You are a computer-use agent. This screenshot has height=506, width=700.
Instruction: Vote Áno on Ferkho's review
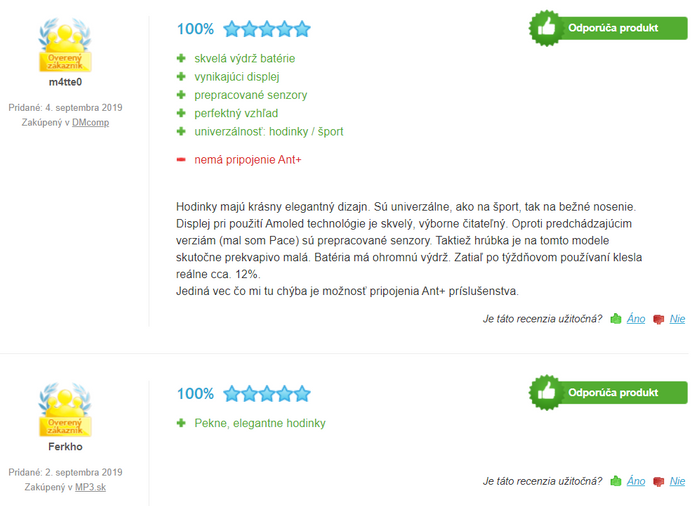(x=636, y=481)
